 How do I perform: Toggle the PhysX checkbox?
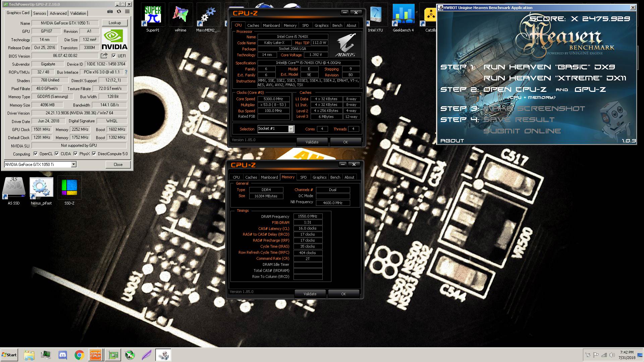(76, 154)
